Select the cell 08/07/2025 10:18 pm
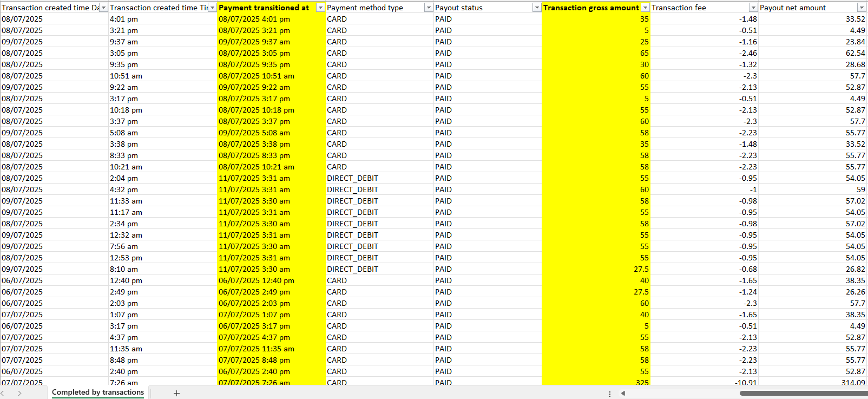Screen dimensions: 868x399 271,110
